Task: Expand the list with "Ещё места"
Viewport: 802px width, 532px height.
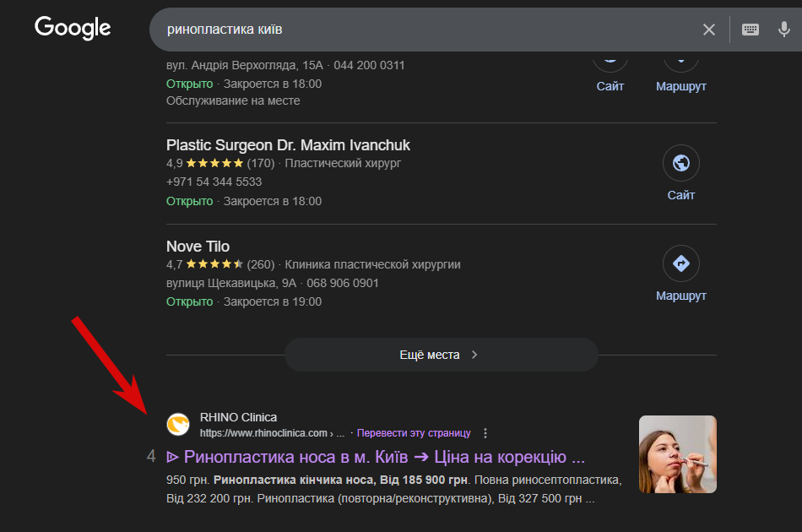Action: [x=440, y=355]
